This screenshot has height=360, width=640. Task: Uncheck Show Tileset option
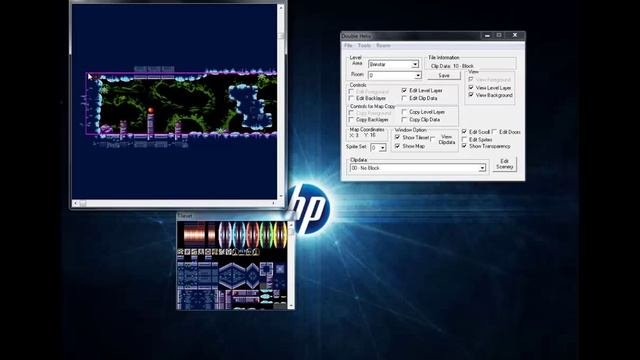tap(398, 138)
